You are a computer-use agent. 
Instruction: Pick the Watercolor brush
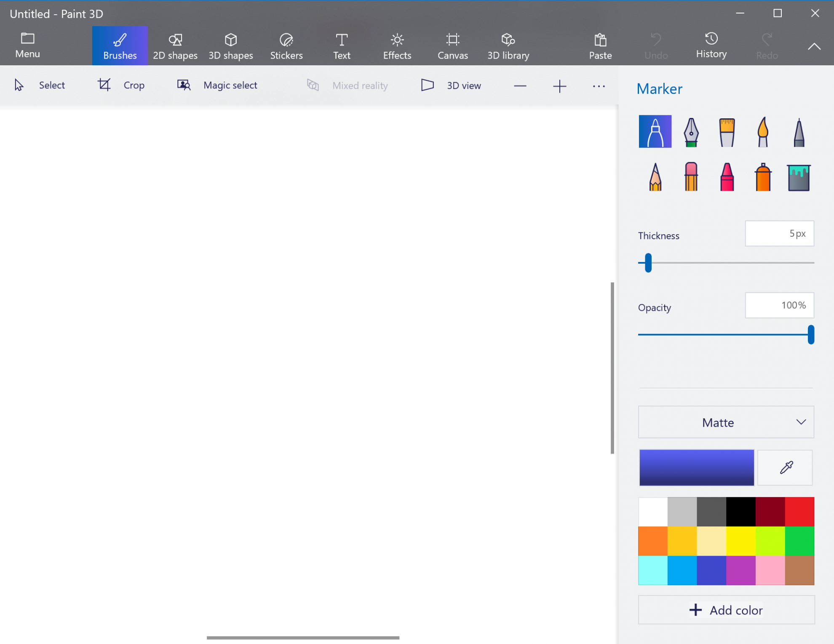point(762,131)
